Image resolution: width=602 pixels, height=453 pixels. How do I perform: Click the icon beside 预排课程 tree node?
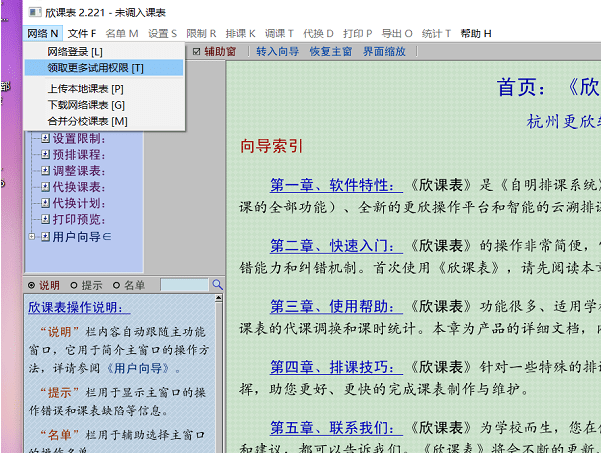(x=45, y=154)
